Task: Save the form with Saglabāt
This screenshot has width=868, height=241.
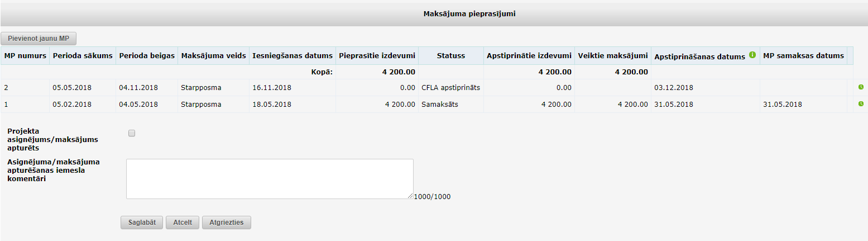Action: coord(142,223)
